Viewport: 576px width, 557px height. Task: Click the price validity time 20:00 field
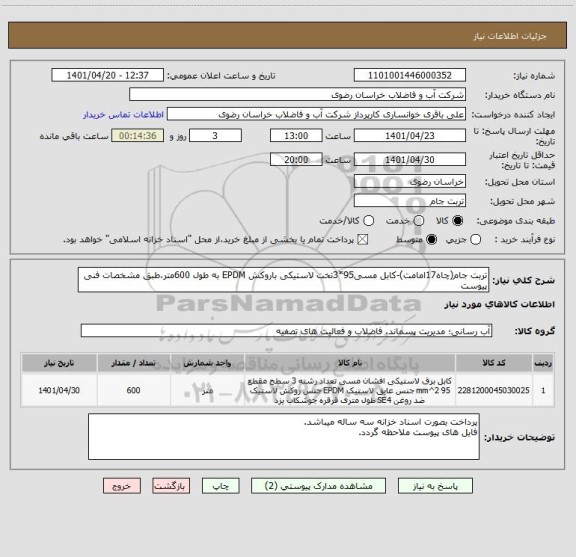click(x=296, y=159)
